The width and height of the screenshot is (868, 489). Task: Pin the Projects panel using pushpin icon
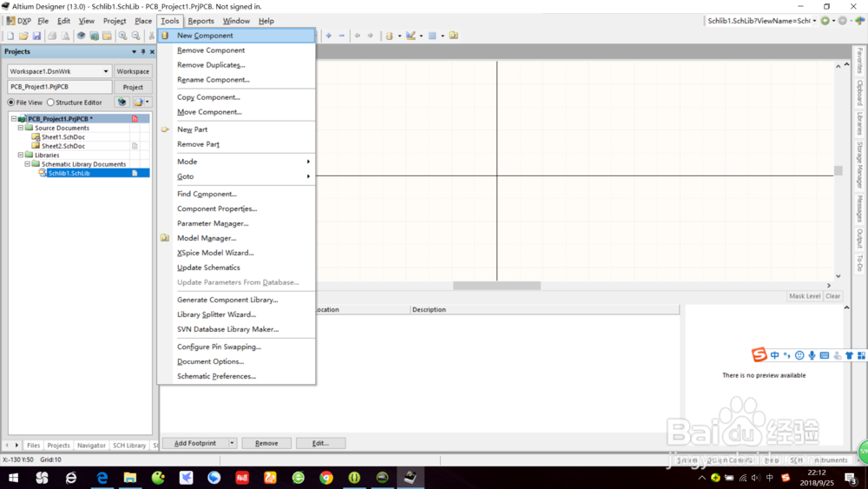[143, 51]
